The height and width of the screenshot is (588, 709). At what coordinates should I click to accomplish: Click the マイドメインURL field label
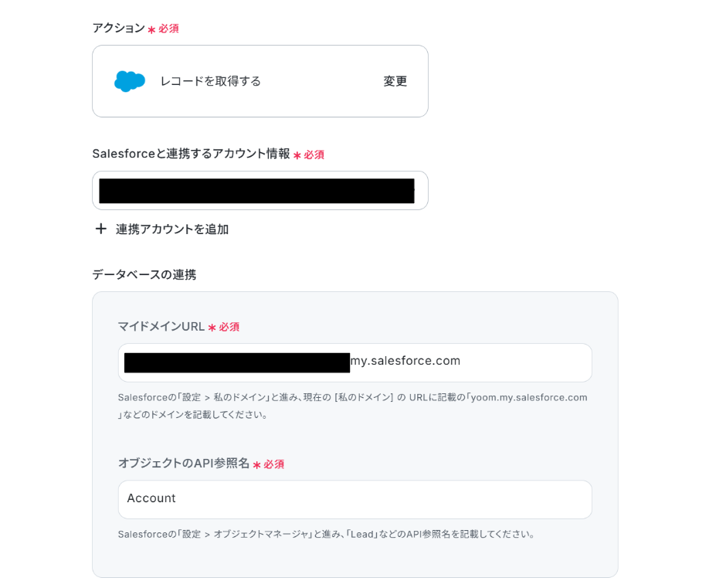point(161,327)
